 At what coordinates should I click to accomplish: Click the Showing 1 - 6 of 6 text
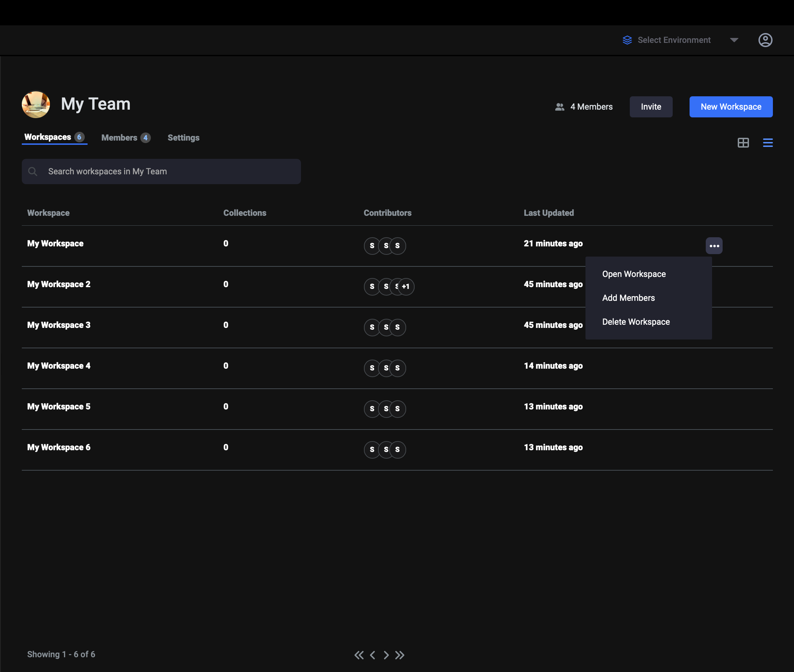click(x=61, y=654)
